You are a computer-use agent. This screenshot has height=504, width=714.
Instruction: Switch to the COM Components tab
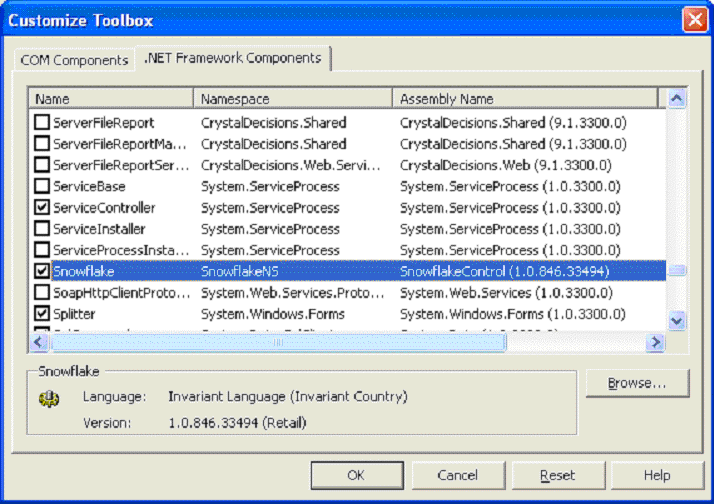click(75, 60)
